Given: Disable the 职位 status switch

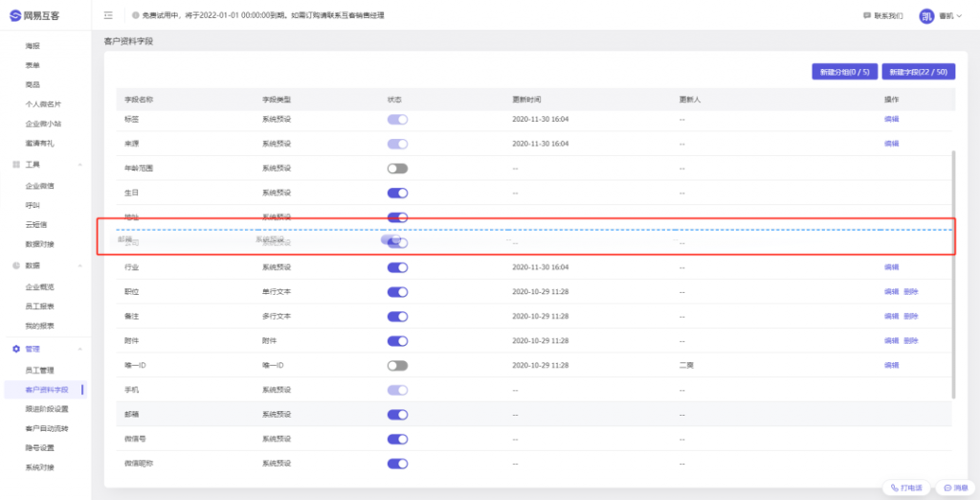Looking at the screenshot, I should [397, 291].
